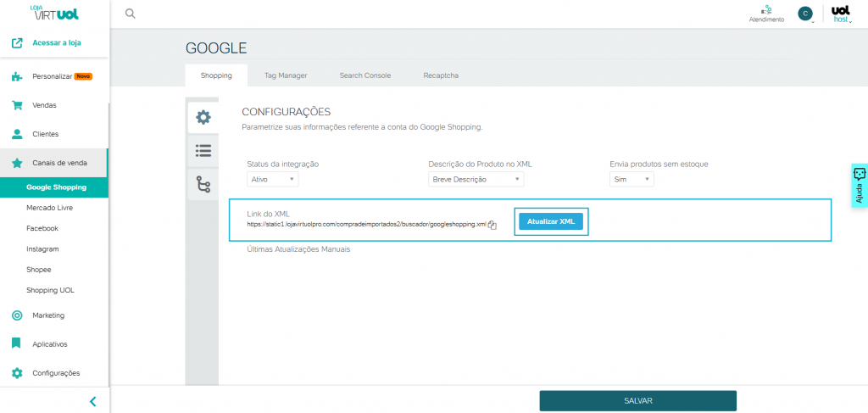Click the Configurações gear icon in the sidebar

tap(17, 372)
